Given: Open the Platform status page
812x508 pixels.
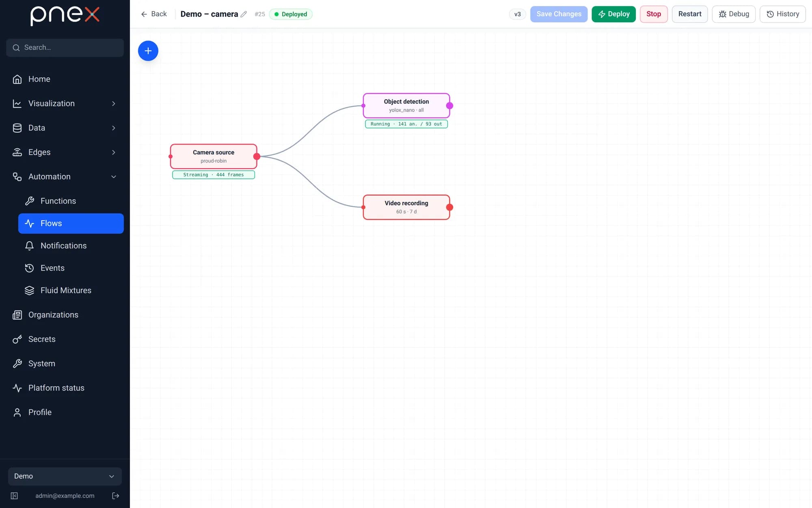Looking at the screenshot, I should [x=65, y=388].
